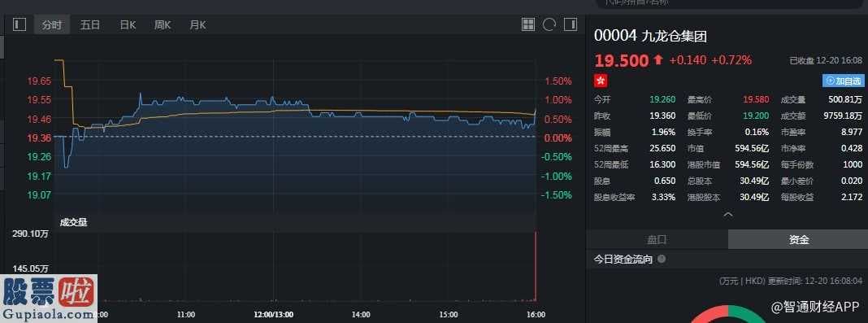868x323 pixels.
Task: Select the 资金 tab
Action: click(x=797, y=239)
